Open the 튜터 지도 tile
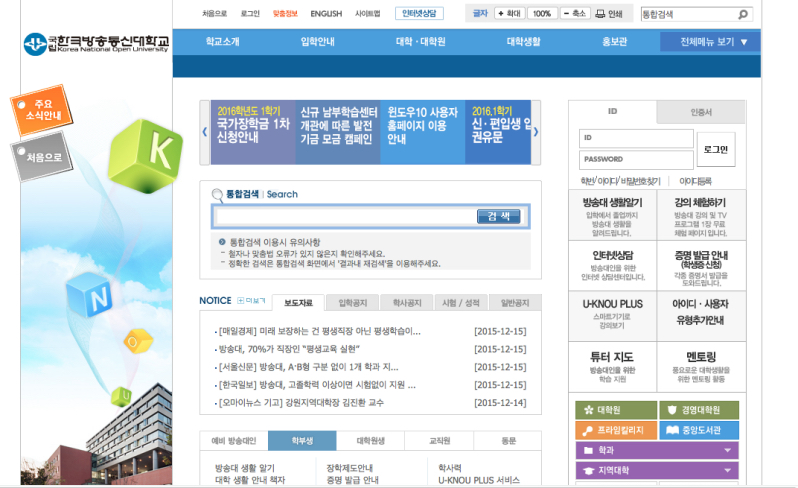Image resolution: width=798 pixels, height=488 pixels. click(x=612, y=366)
